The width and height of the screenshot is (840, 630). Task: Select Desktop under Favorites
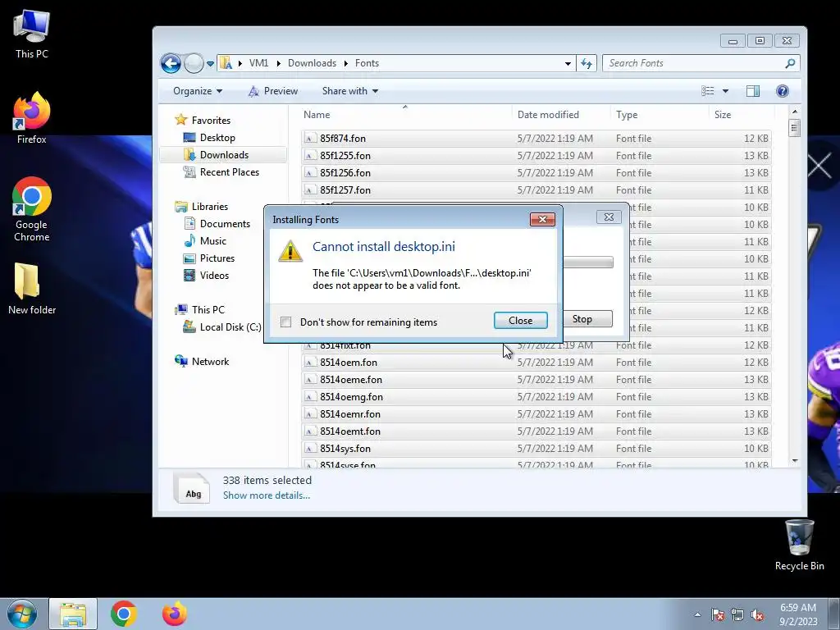[x=217, y=138]
